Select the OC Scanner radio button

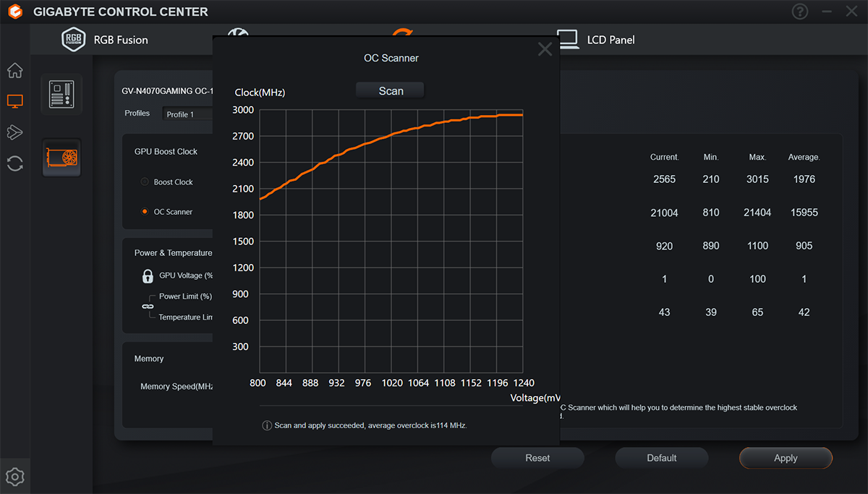tap(145, 212)
